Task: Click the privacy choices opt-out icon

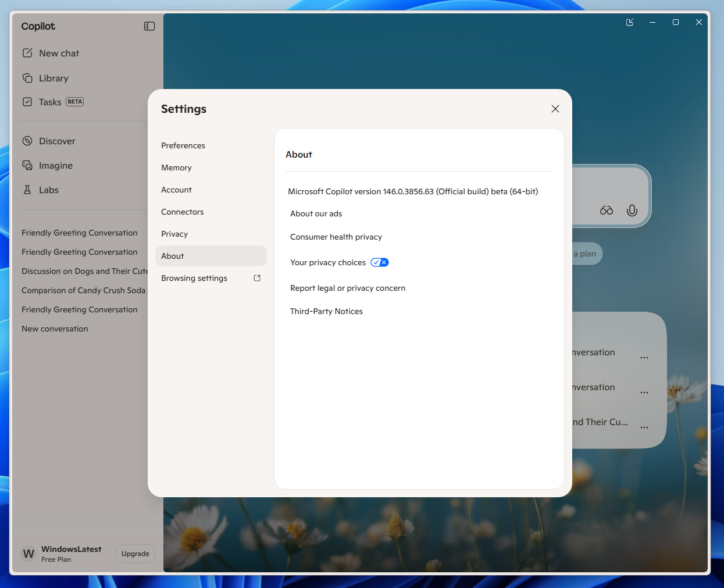Action: [379, 262]
